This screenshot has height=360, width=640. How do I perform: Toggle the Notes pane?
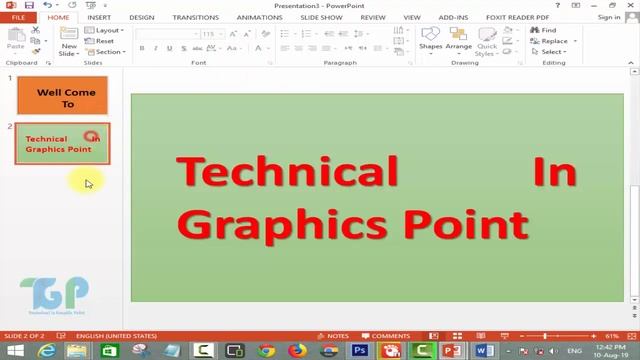click(333, 336)
